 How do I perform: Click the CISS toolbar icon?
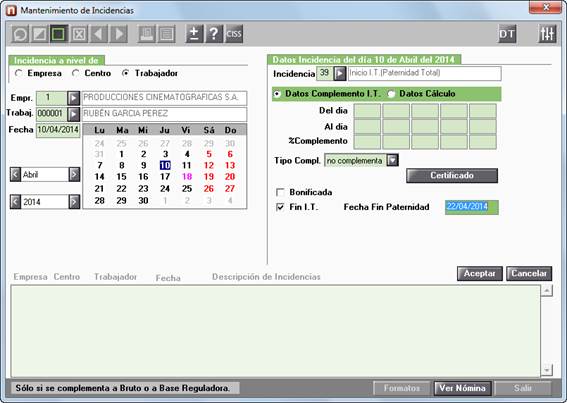(x=234, y=34)
